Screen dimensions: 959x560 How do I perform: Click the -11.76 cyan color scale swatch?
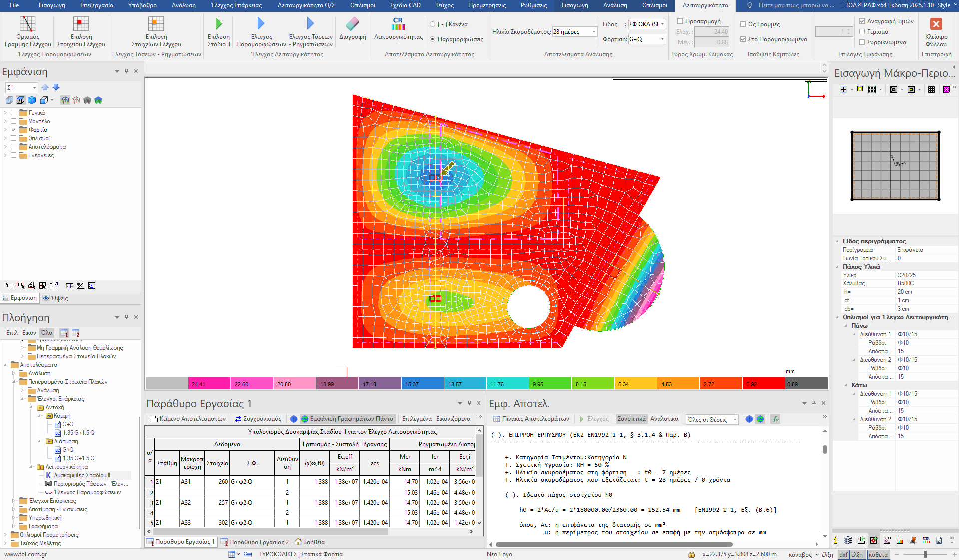(507, 384)
